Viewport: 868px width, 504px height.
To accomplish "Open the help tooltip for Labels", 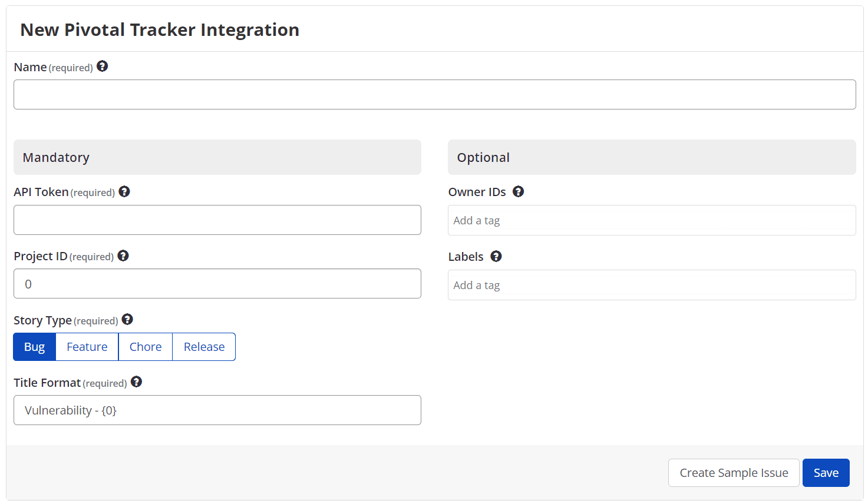I will [x=496, y=256].
